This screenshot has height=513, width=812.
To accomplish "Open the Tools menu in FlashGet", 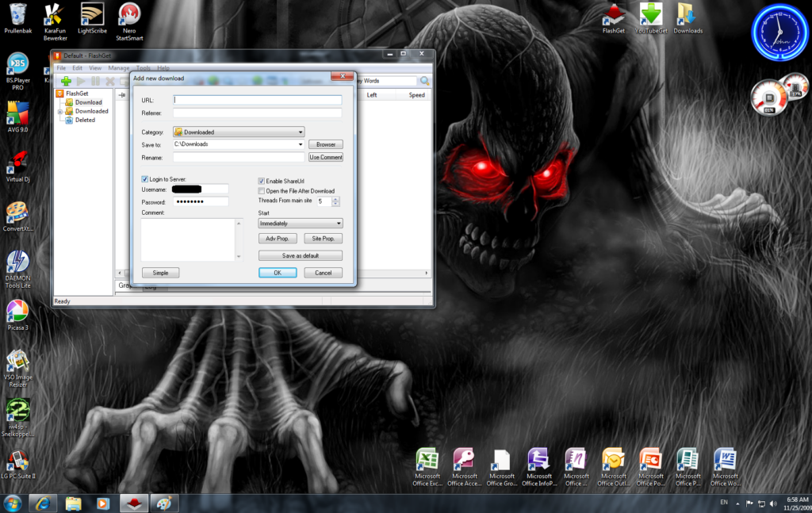I will click(x=144, y=68).
